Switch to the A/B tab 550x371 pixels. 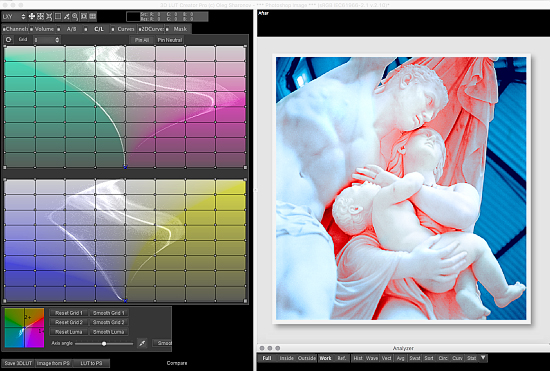coord(72,29)
